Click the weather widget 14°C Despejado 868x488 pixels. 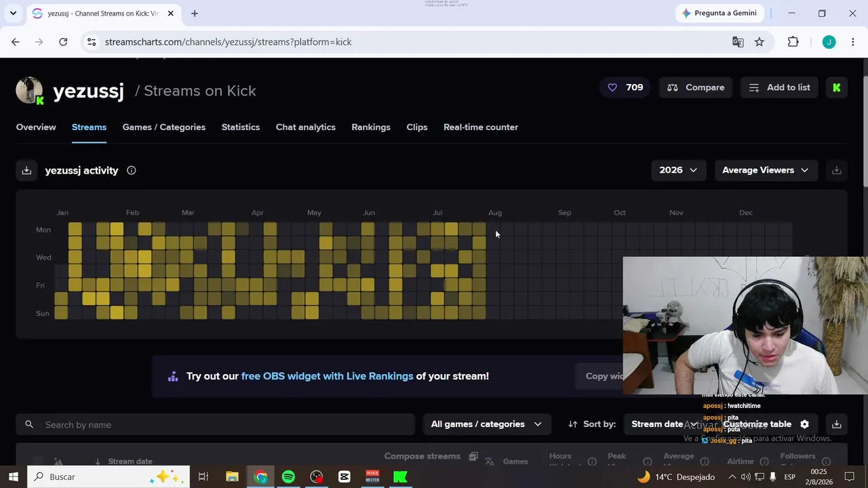[x=675, y=477]
